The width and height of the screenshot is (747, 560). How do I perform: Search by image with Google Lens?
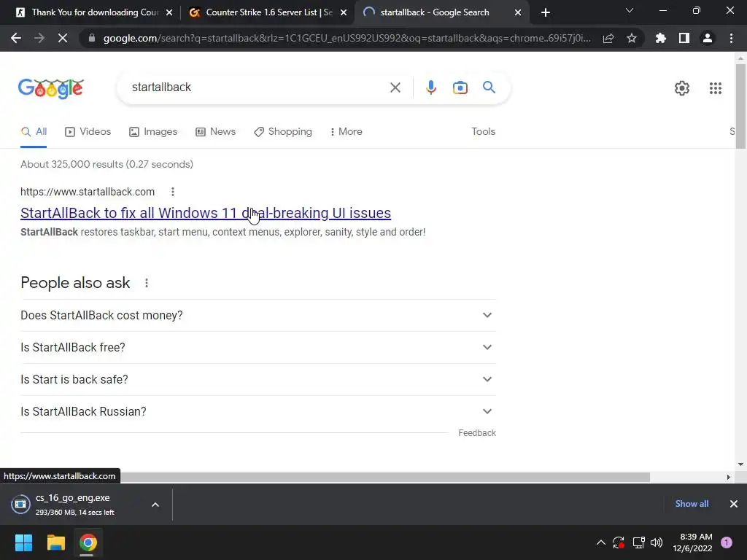click(460, 87)
